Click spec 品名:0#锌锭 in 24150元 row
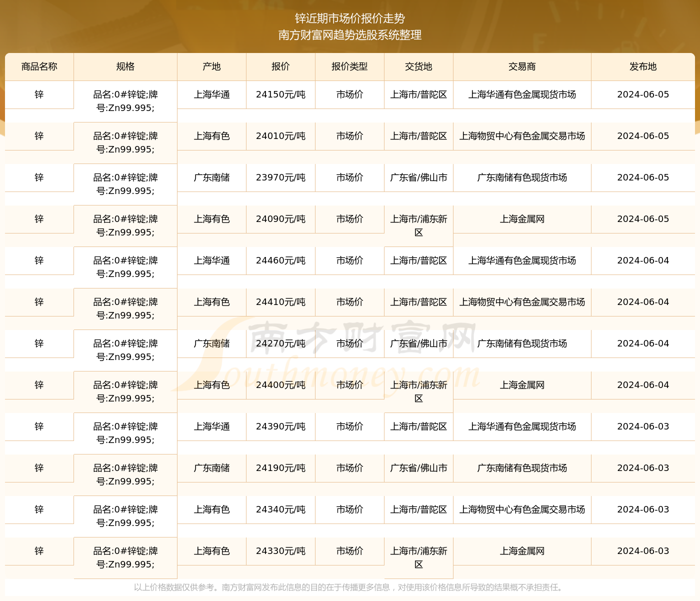Viewport: 700px width, 601px height. [x=125, y=101]
